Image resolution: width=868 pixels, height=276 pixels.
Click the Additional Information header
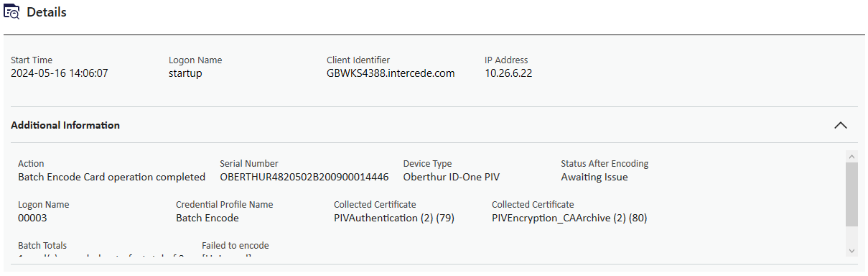(x=65, y=125)
